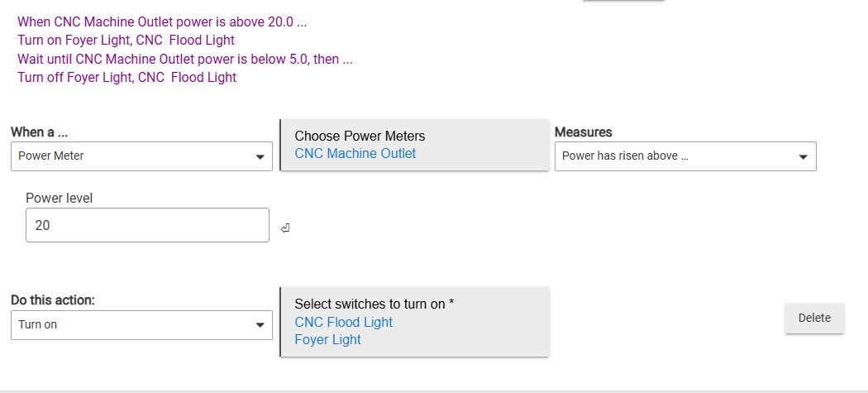The width and height of the screenshot is (868, 393).
Task: Click the partially visible button at top edge
Action: coord(623,1)
